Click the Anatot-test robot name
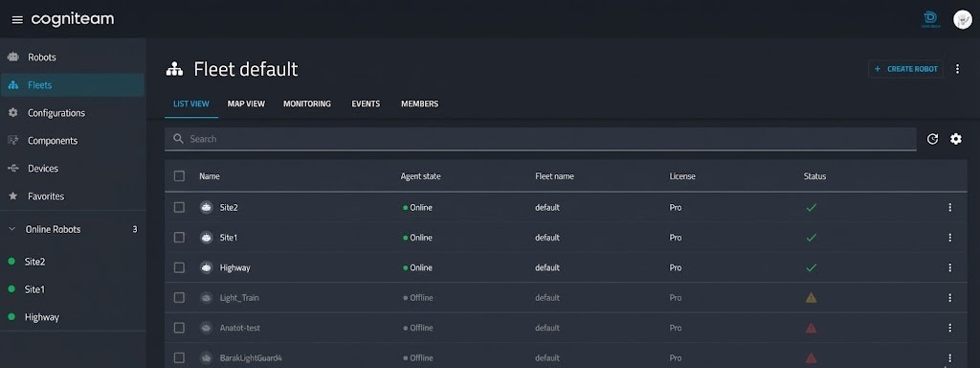 click(239, 328)
